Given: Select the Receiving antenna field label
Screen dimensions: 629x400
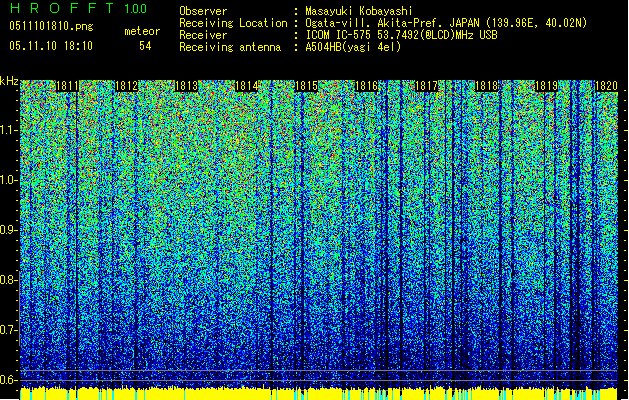Looking at the screenshot, I should tap(230, 47).
